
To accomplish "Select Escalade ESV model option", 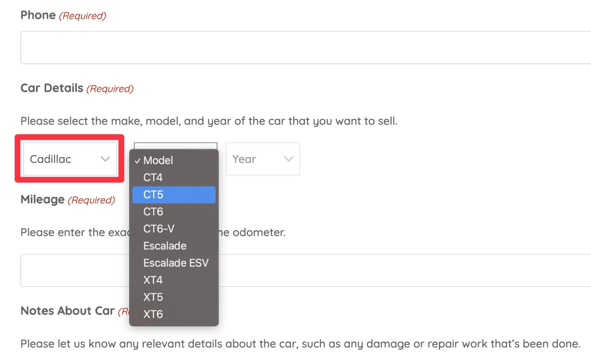I will pos(174,263).
